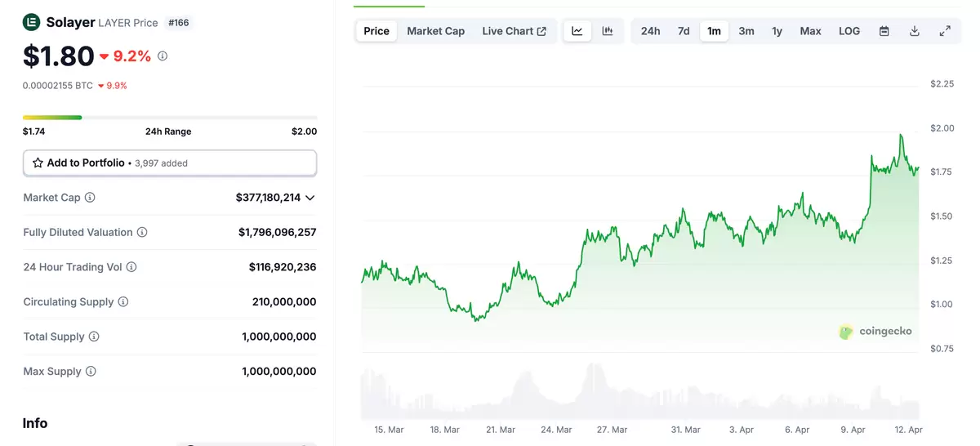Click the 210,000,000 circulating supply value
Screen dimensions: 980x446
(284, 301)
